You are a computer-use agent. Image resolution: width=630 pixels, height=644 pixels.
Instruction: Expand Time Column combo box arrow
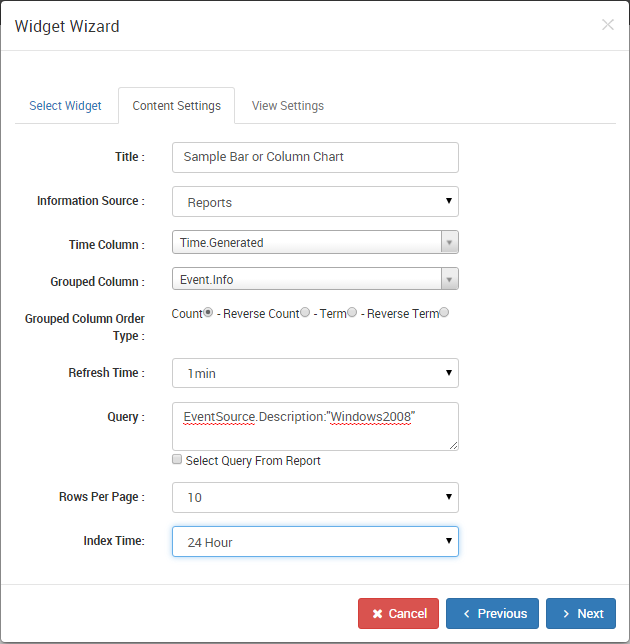coord(450,242)
